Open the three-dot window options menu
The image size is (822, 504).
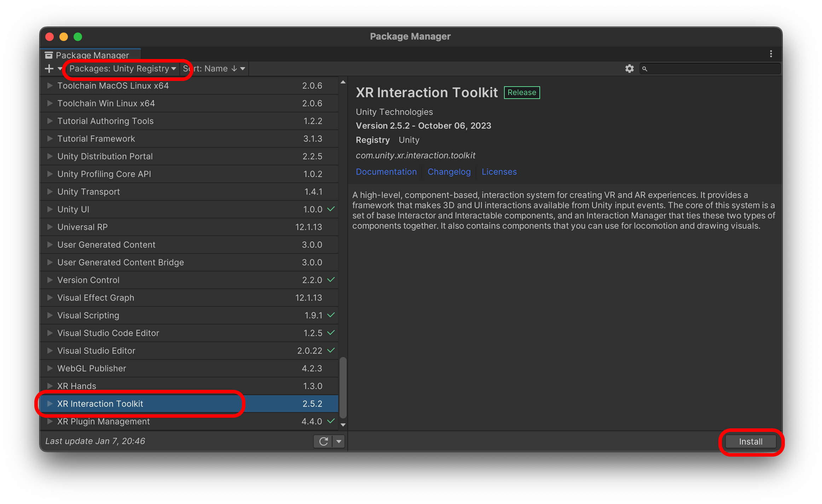[x=771, y=54]
